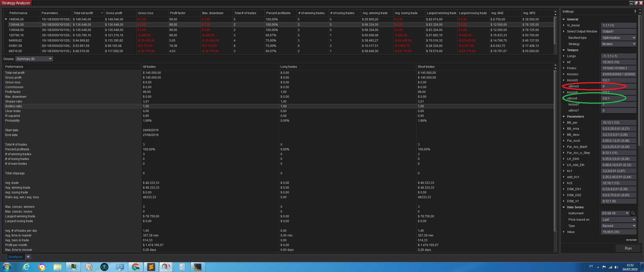Image resolution: width=644 pixels, height=272 pixels.
Task: Click the Run button
Action: coord(628,248)
